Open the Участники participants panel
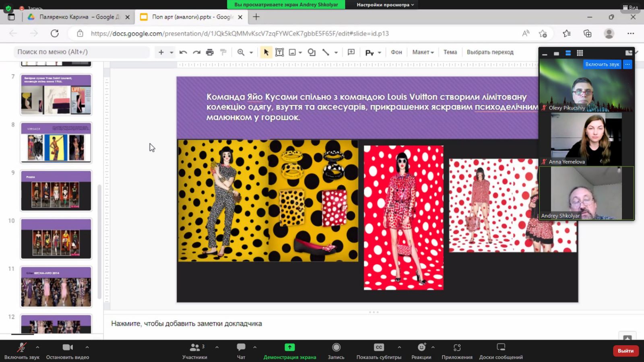This screenshot has width=644, height=362. 195,351
